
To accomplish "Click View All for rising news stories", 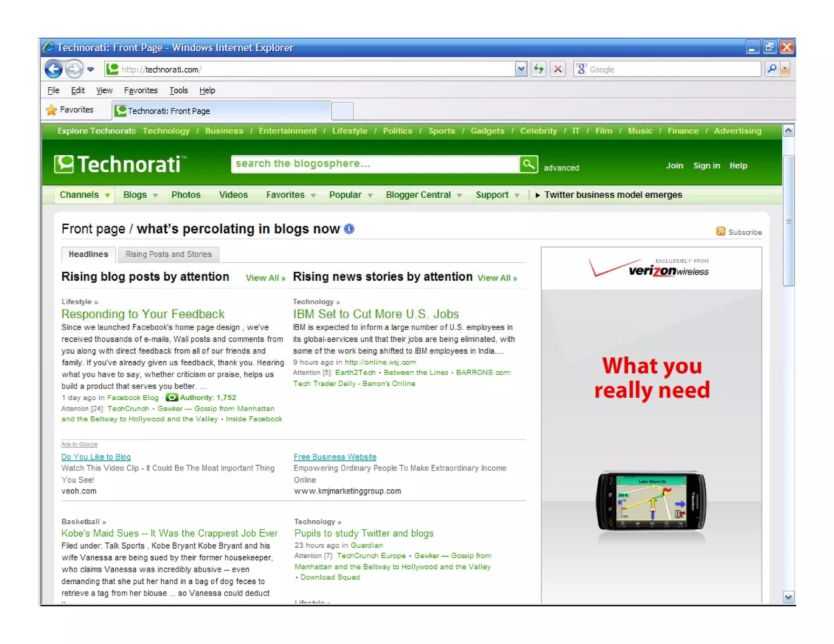I will pyautogui.click(x=497, y=278).
